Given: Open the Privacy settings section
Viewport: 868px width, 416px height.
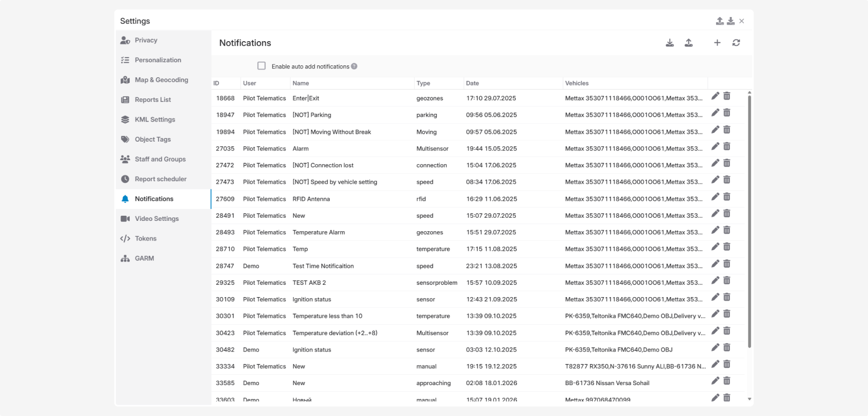Looking at the screenshot, I should point(146,40).
